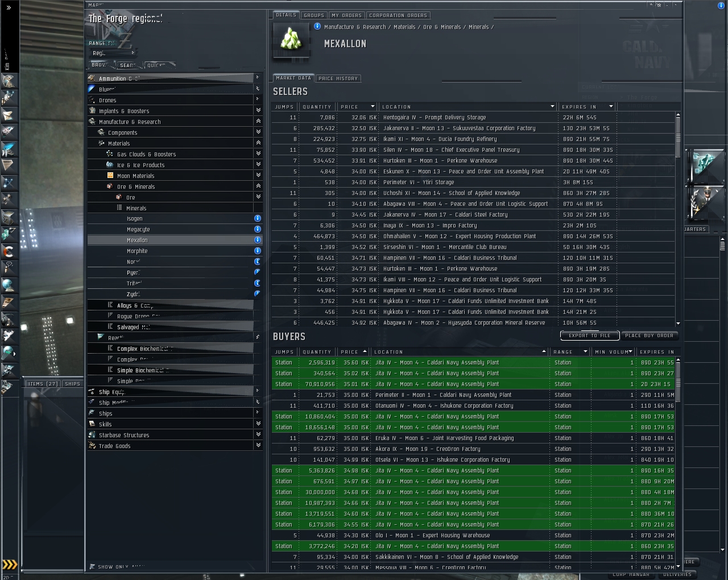Screen dimensions: 728x580
Task: Expand the Implants & Boosters category
Action: tap(258, 110)
